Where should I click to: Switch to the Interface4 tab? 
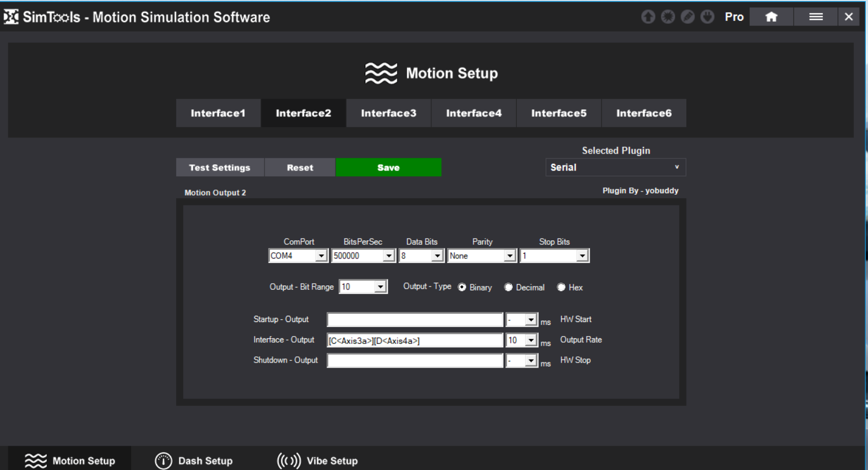tap(473, 113)
